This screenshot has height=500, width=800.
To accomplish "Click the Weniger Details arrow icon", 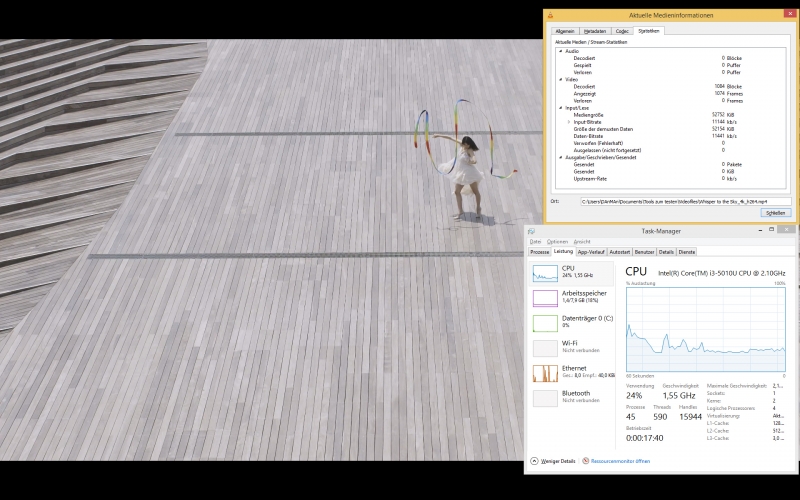I will [534, 461].
